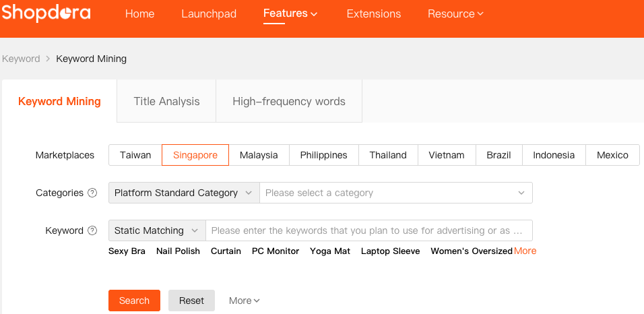This screenshot has width=644, height=314.
Task: Click the Reset button
Action: pyautogui.click(x=191, y=301)
